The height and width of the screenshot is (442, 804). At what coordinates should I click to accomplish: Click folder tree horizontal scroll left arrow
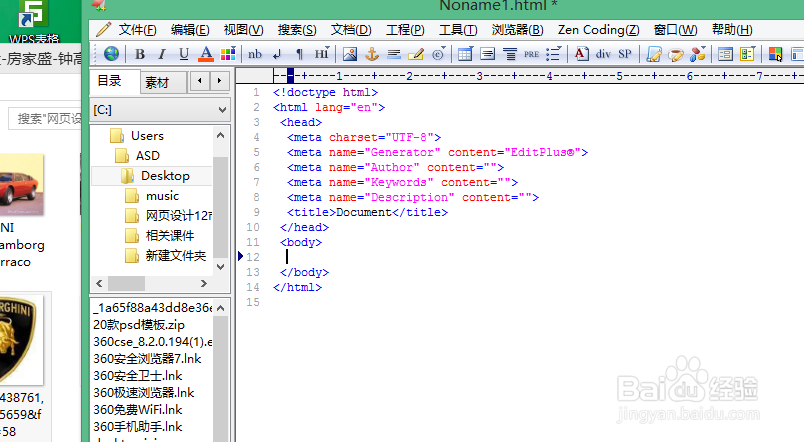point(99,283)
